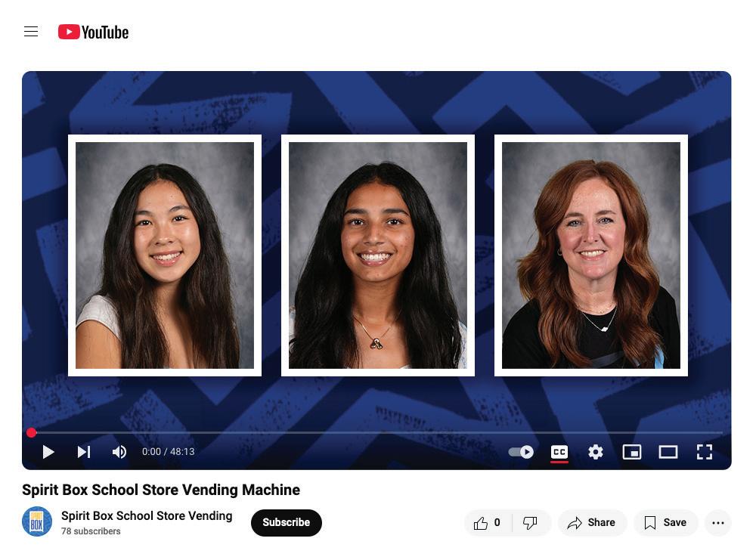Skip to the next video

point(84,452)
